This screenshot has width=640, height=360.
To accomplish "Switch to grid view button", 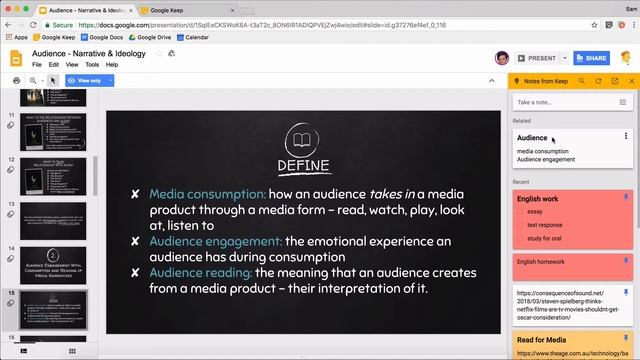I will [x=72, y=351].
